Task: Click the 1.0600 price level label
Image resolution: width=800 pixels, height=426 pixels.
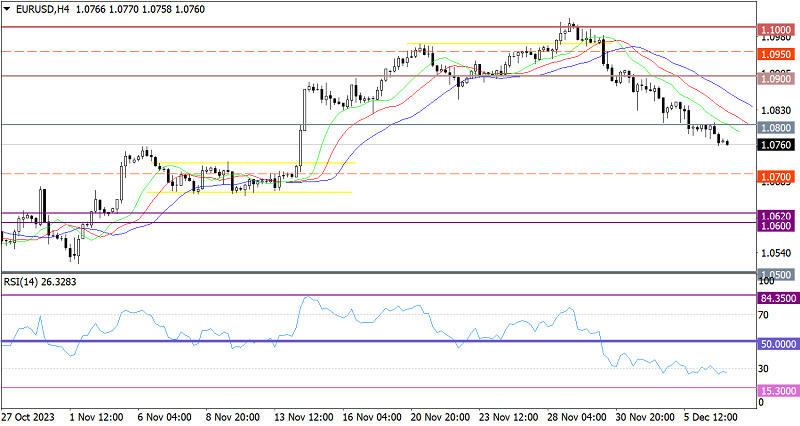Action: [x=778, y=226]
